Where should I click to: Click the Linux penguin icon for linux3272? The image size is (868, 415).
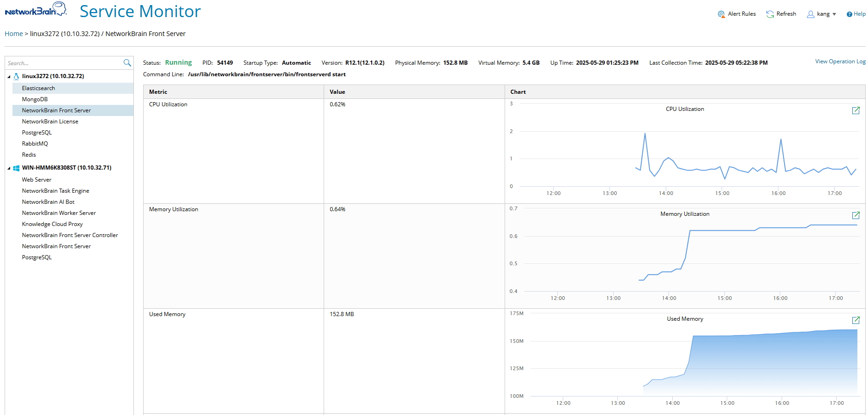tap(16, 76)
